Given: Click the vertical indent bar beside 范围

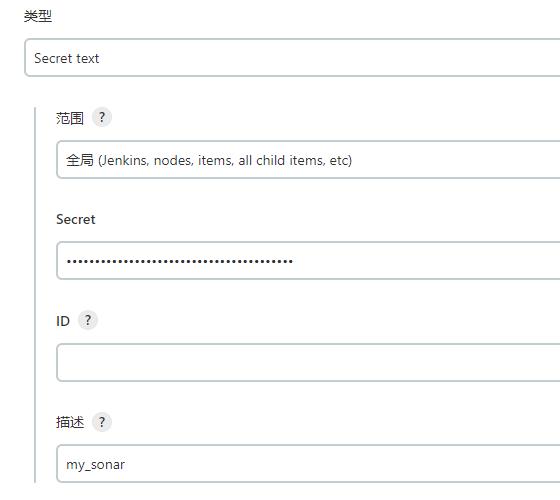Looking at the screenshot, I should (35, 295).
